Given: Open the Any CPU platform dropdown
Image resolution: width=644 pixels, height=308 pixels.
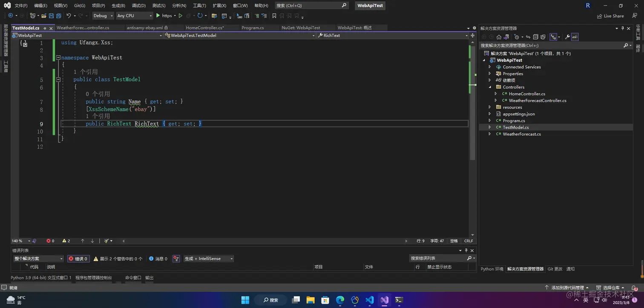Looking at the screenshot, I should (x=134, y=16).
